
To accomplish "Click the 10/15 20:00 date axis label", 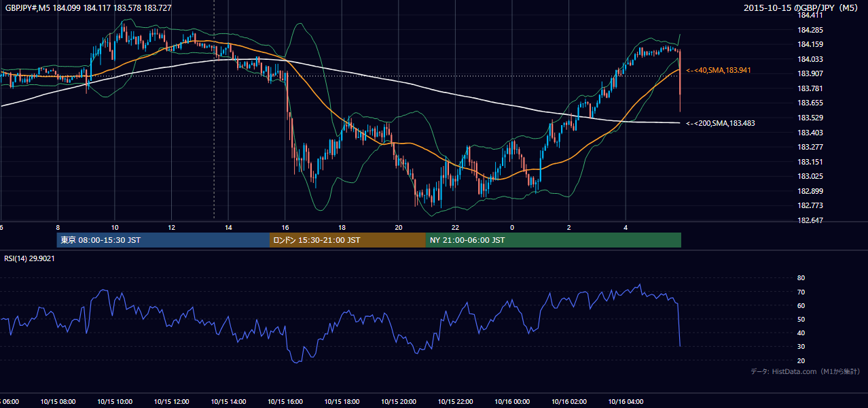I will (x=398, y=401).
